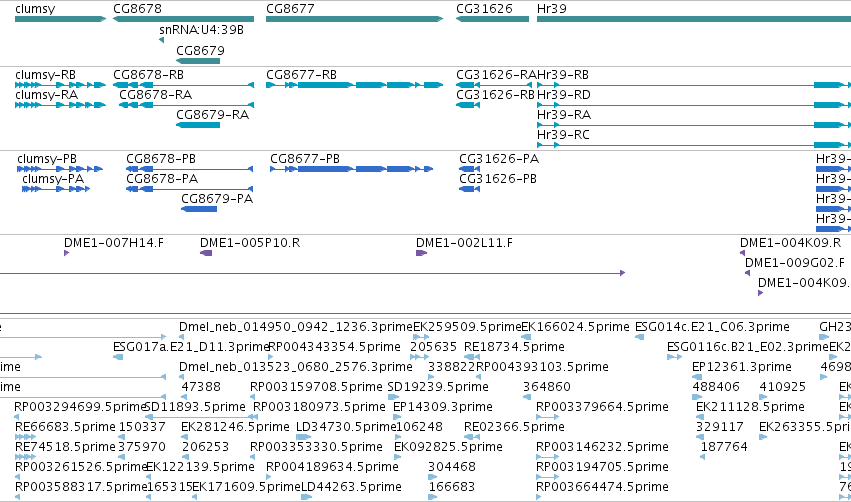This screenshot has height=502, width=851.
Task: Click the EK263355.5prime label
Action: [805, 428]
